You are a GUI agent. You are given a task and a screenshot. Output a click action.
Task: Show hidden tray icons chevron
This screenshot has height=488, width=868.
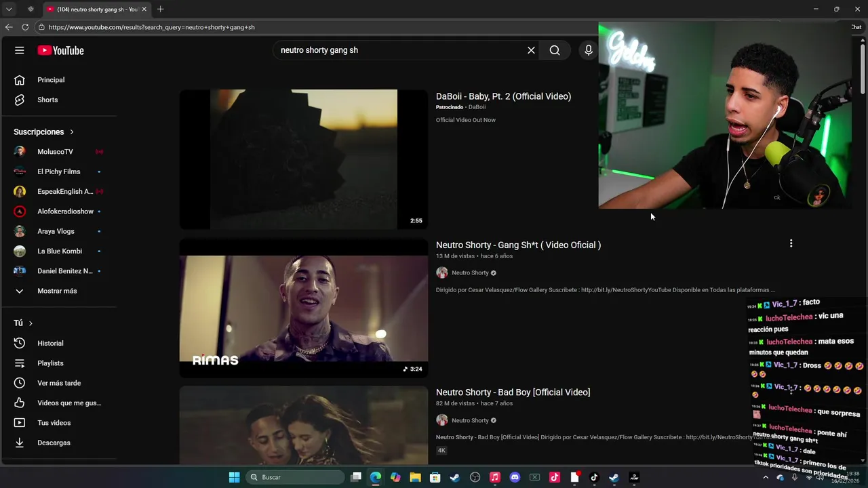[766, 477]
